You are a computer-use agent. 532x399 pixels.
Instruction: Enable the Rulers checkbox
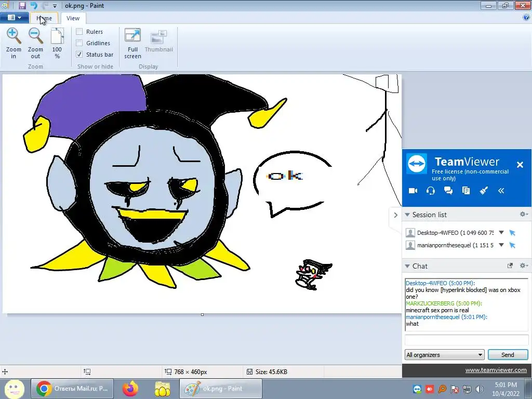click(79, 32)
